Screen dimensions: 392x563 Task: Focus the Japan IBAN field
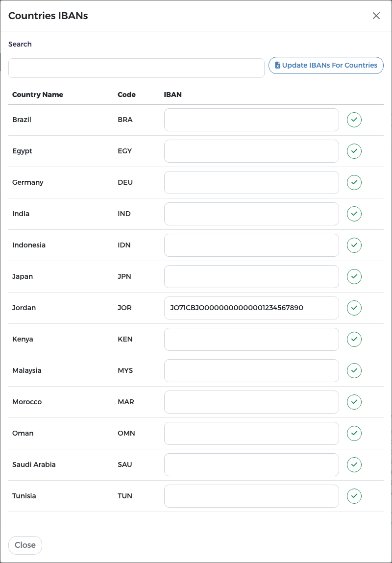click(252, 276)
